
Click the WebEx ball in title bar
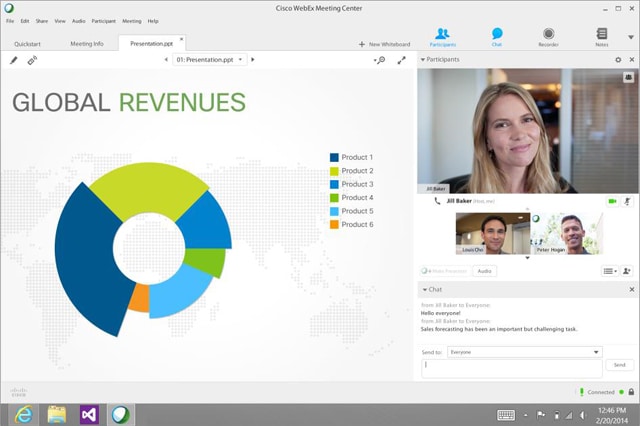point(9,8)
